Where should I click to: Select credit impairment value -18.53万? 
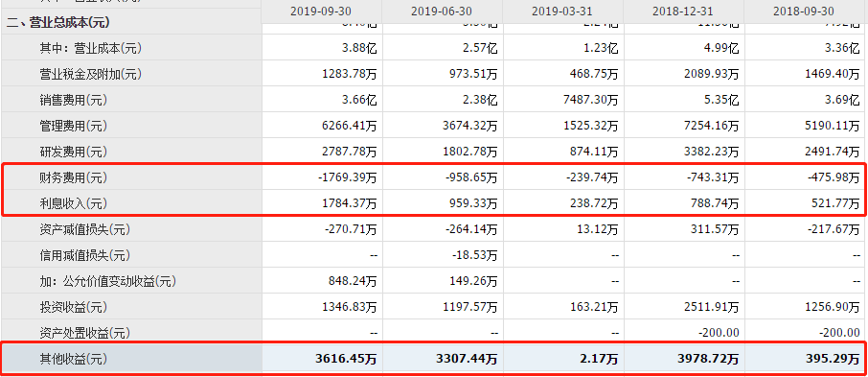pyautogui.click(x=474, y=255)
